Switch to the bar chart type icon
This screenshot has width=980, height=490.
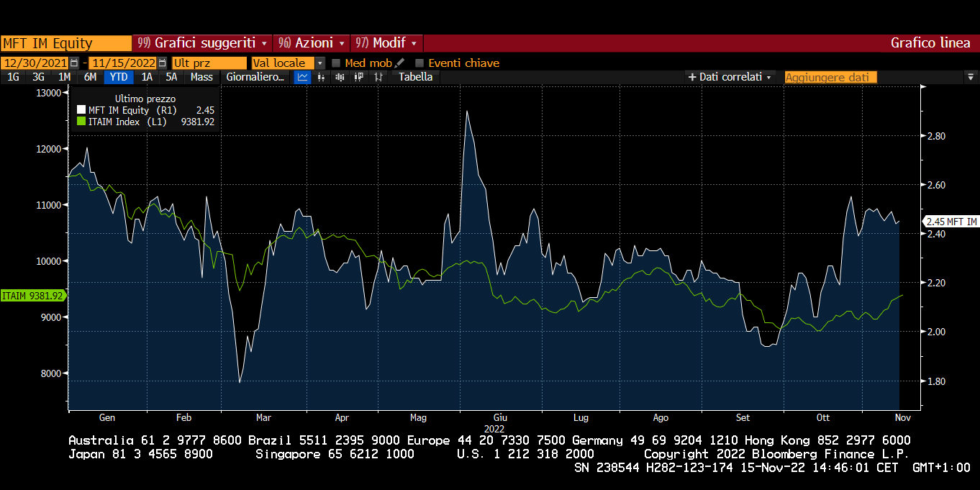tap(322, 77)
